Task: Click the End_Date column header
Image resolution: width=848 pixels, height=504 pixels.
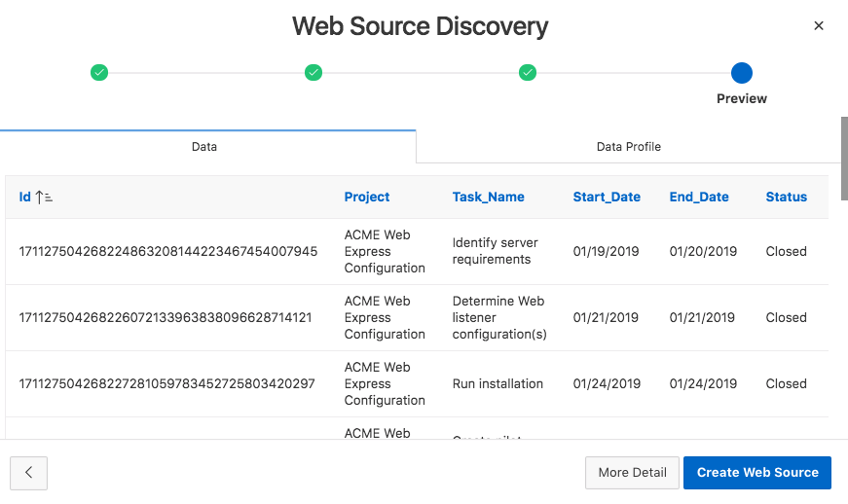Action: [x=699, y=198]
